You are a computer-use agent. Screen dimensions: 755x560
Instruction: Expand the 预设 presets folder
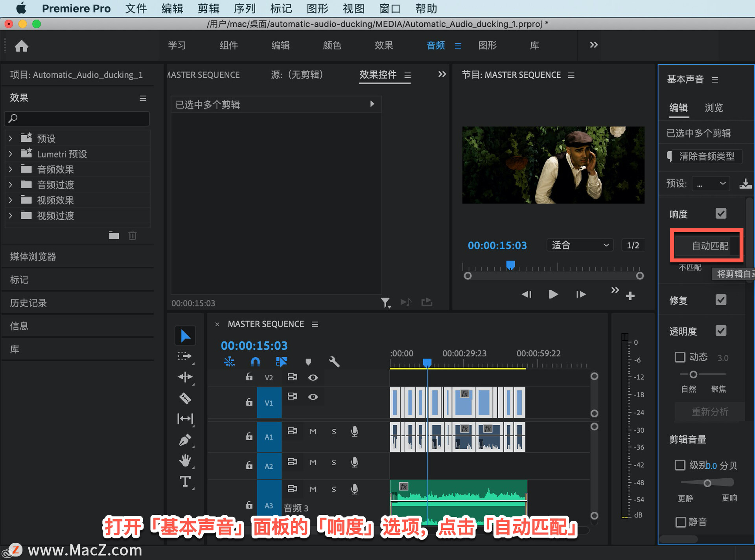(x=11, y=138)
